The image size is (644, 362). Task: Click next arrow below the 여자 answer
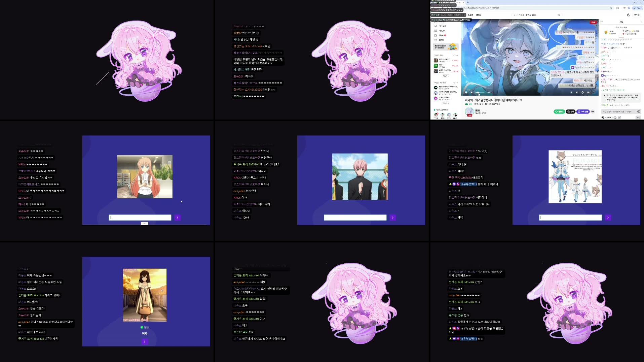pyautogui.click(x=145, y=341)
